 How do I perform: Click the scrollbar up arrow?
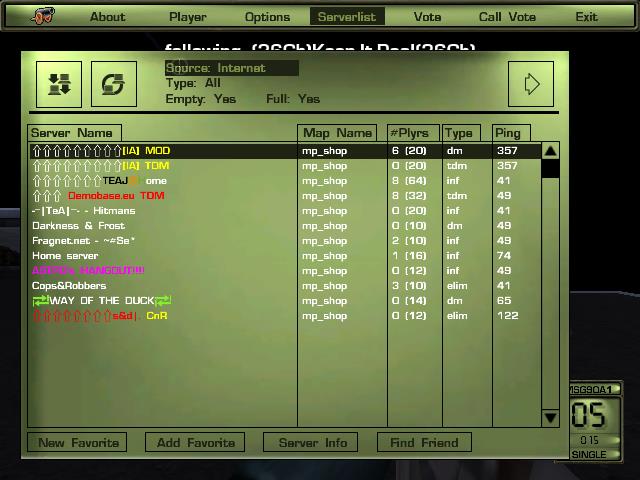click(x=550, y=151)
